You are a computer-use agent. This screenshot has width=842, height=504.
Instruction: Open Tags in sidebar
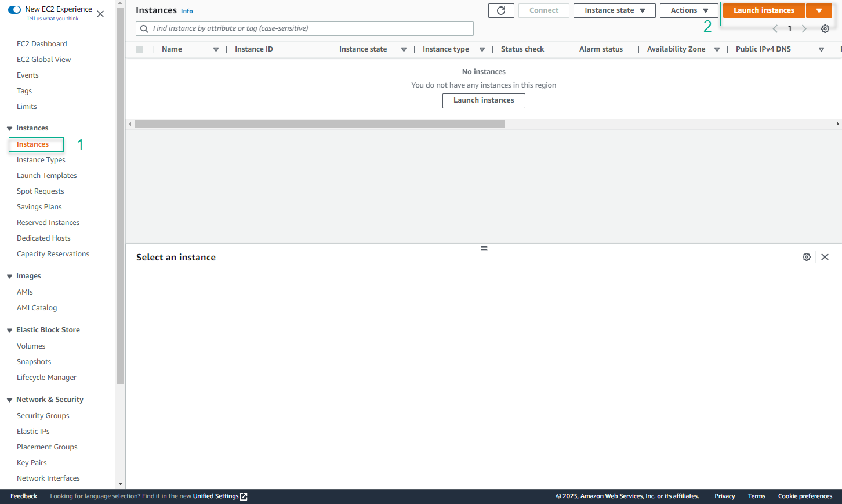(x=24, y=91)
